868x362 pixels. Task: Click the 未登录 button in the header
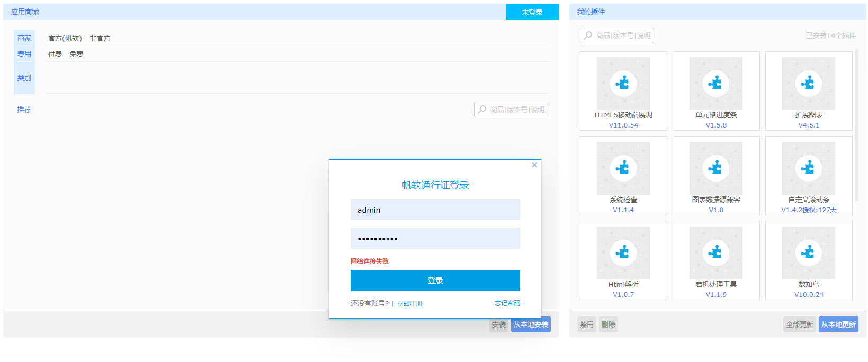532,12
